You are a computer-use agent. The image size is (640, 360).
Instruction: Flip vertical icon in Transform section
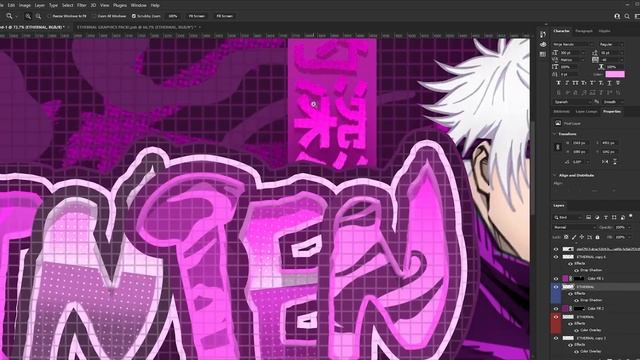(615, 162)
